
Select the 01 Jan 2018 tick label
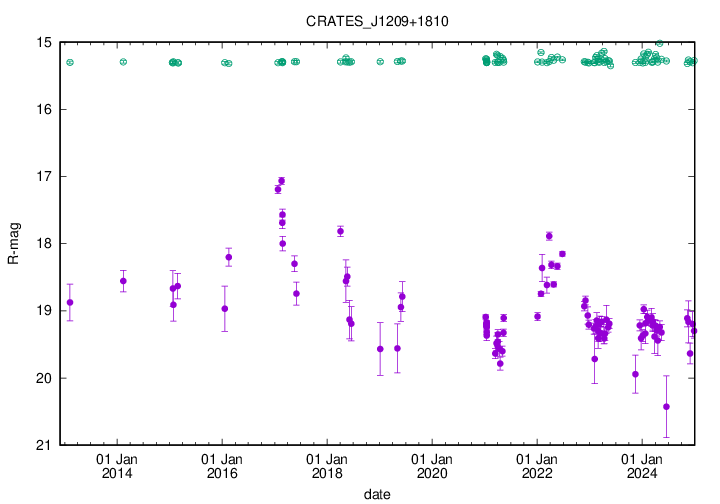[327, 466]
